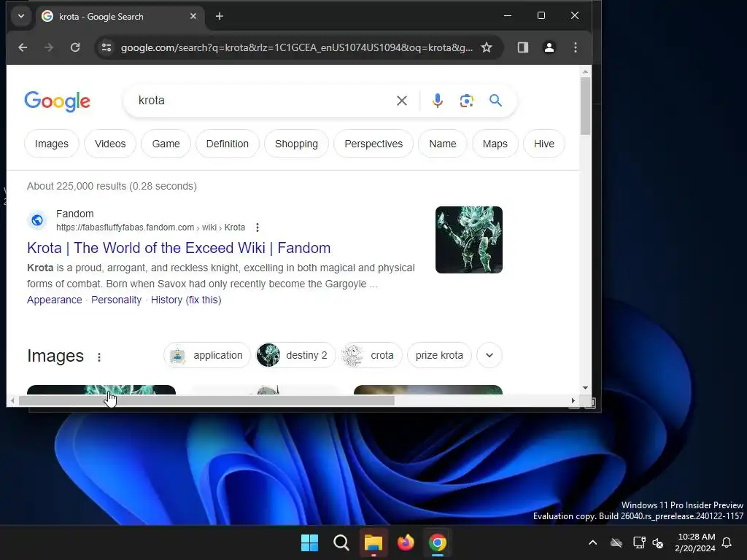
Task: Open the Windows Start menu
Action: point(309,542)
